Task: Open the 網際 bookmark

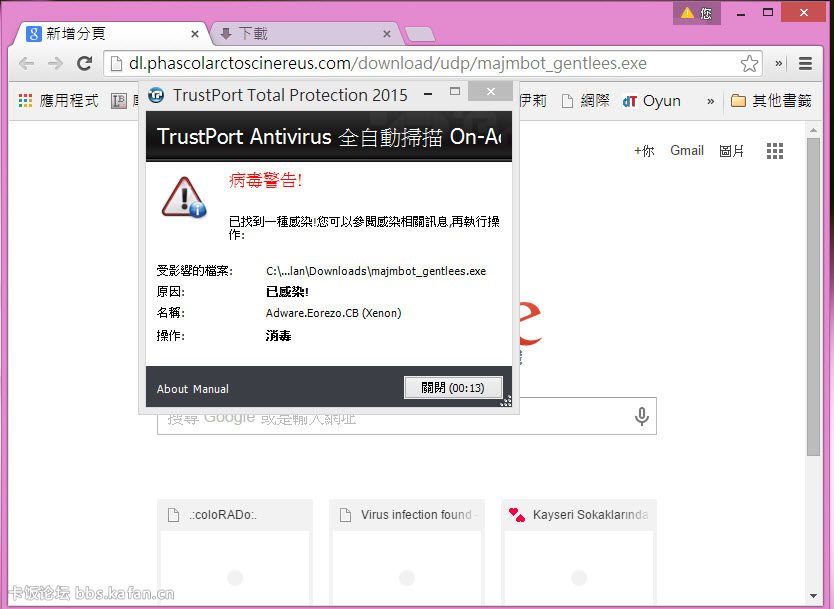Action: point(586,101)
